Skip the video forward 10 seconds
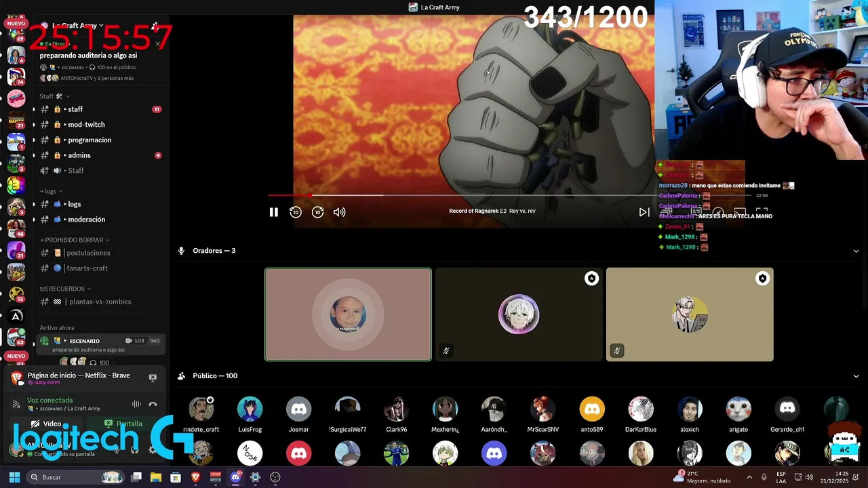868x488 pixels. click(x=317, y=212)
